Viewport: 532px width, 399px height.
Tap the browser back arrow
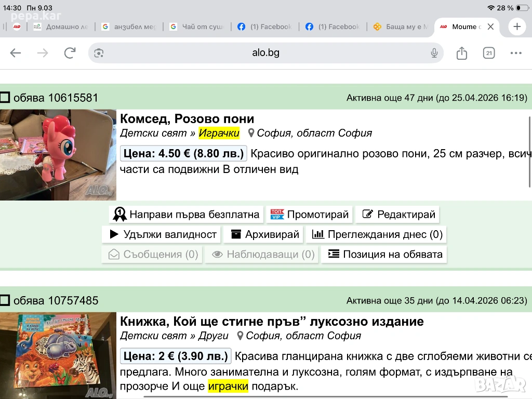tap(16, 53)
